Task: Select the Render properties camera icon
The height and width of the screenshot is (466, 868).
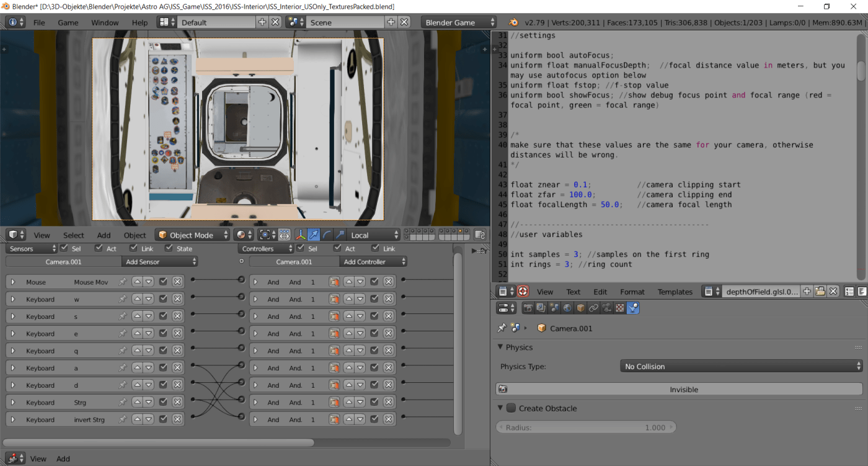Action: tap(528, 308)
